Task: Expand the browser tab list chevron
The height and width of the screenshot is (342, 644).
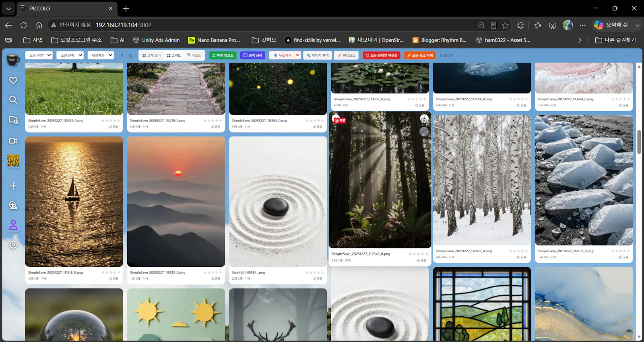Action: 8,8
